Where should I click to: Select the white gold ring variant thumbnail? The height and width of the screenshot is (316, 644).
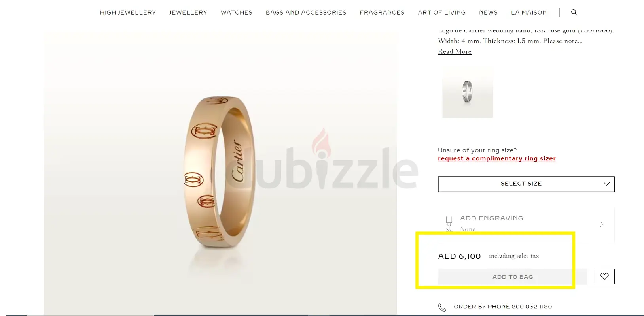468,92
